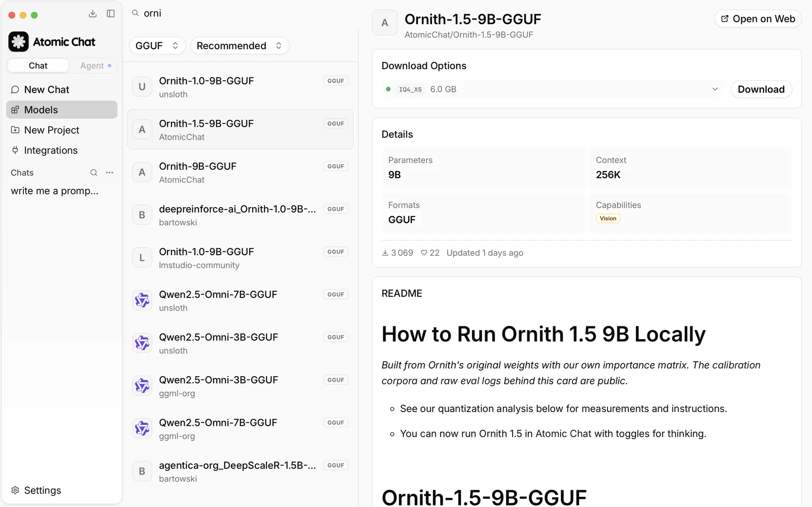Select Ornith-9B-GGUF by AtomicChat

240,173
